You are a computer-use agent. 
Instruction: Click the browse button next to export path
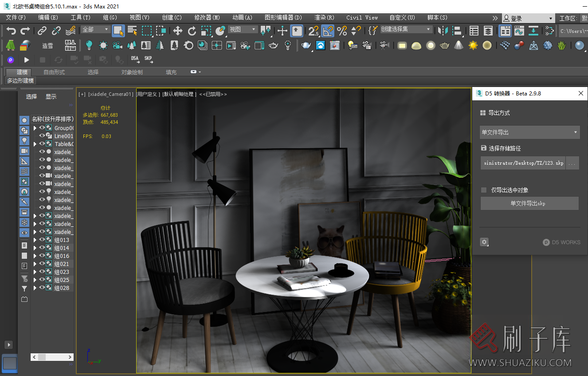coord(572,163)
